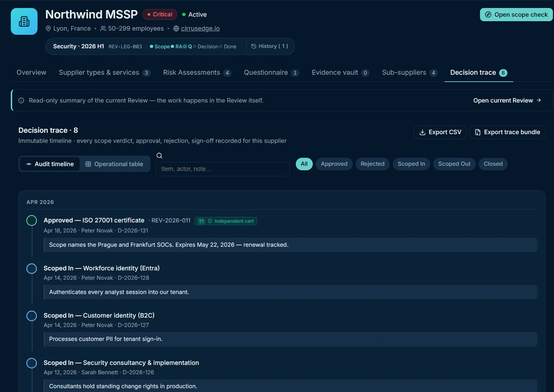The image size is (554, 392).
Task: Click the search magnifier icon
Action: click(160, 156)
